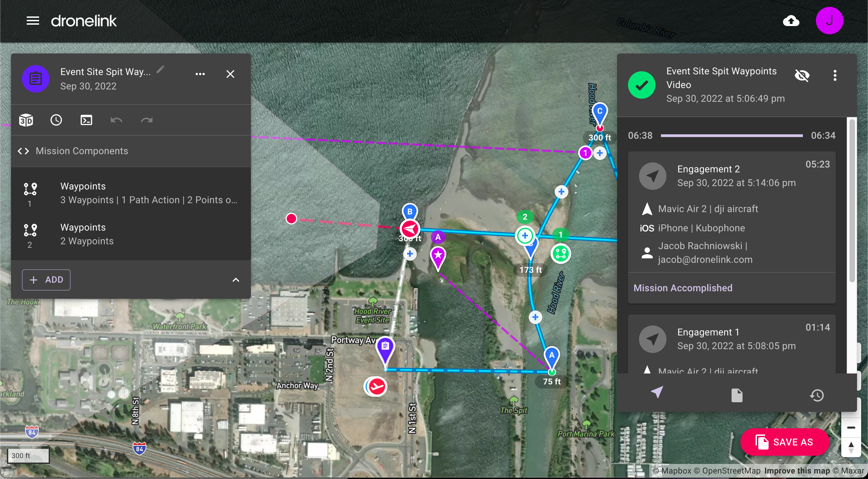Click the pencil icon to rename plan

[x=160, y=70]
